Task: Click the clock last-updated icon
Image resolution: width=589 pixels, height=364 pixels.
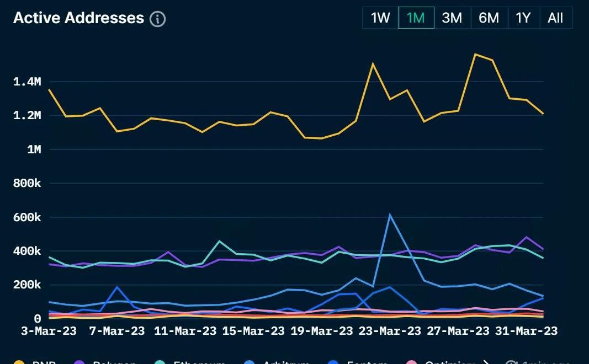Action: (511, 362)
